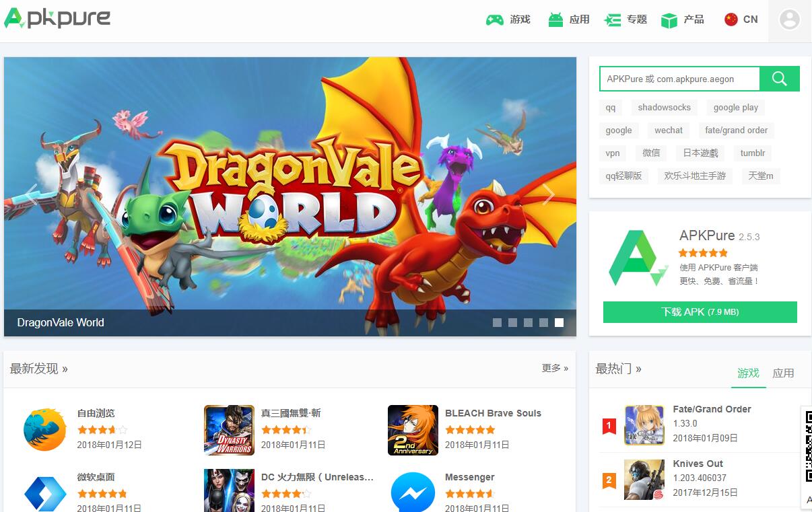Focus the APKPure search input field
This screenshot has width=812, height=512.
679,79
